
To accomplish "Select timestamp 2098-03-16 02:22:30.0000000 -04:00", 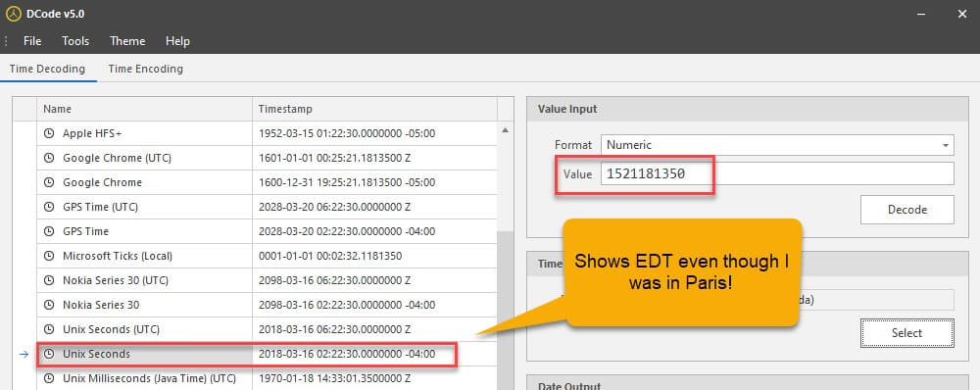I will click(x=347, y=305).
